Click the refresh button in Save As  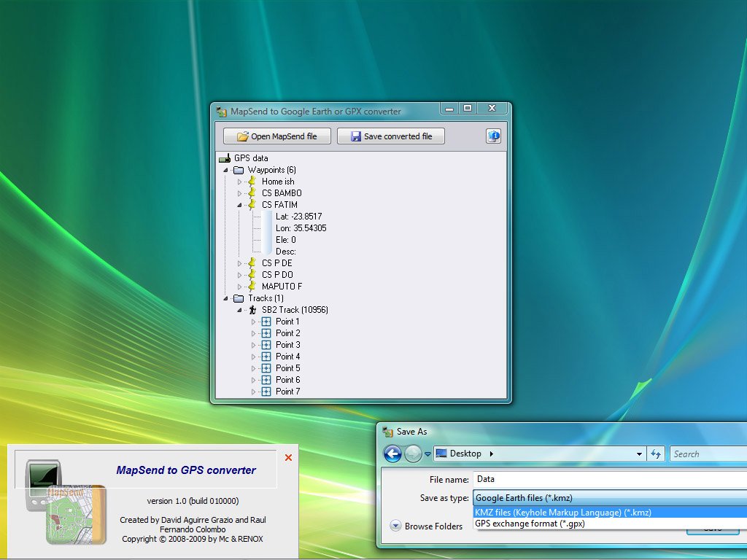656,454
